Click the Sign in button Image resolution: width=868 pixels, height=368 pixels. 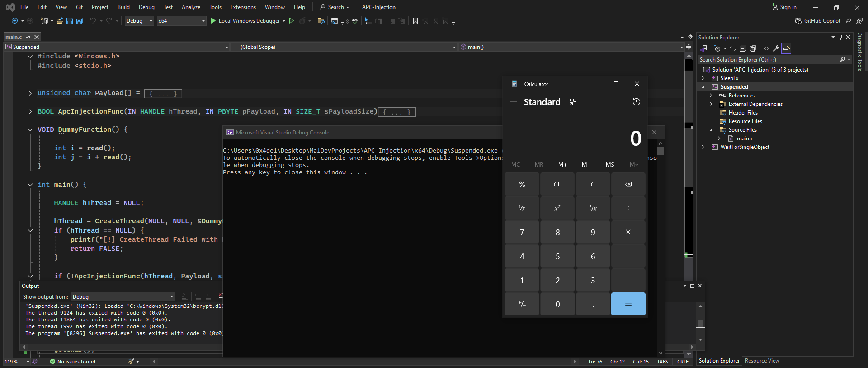tap(784, 7)
